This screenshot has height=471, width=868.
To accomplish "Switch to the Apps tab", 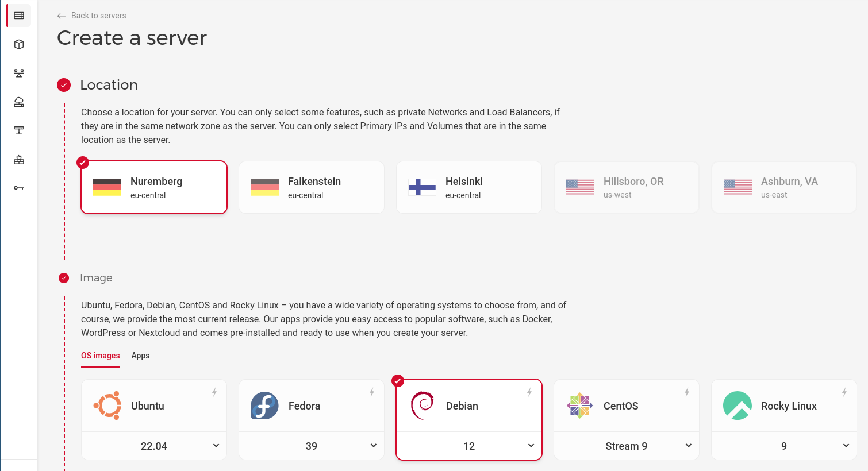I will (140, 356).
